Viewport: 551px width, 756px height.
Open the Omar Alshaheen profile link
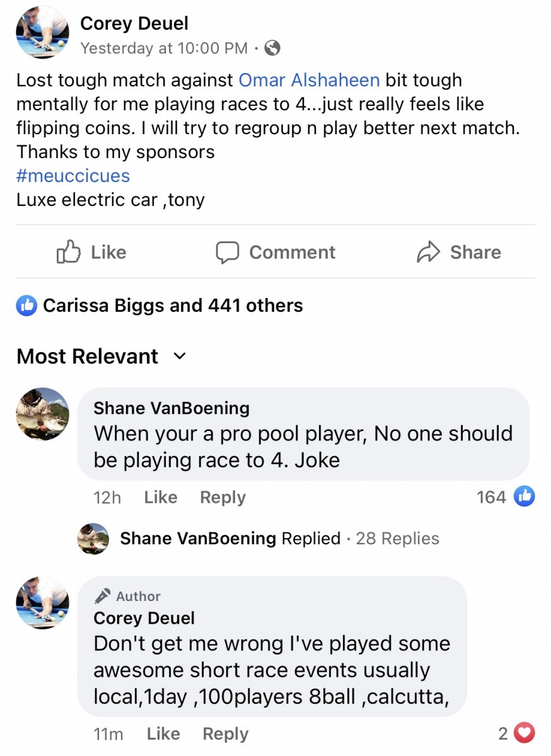click(x=309, y=80)
